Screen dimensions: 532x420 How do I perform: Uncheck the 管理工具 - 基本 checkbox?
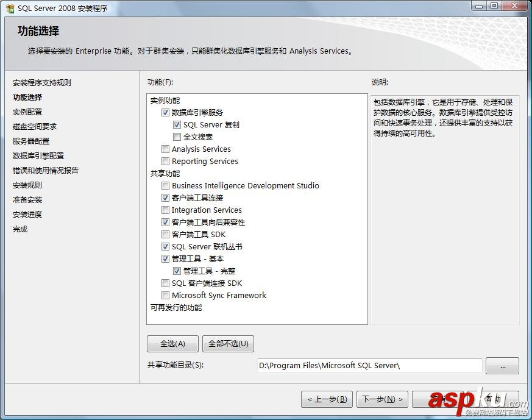[165, 259]
